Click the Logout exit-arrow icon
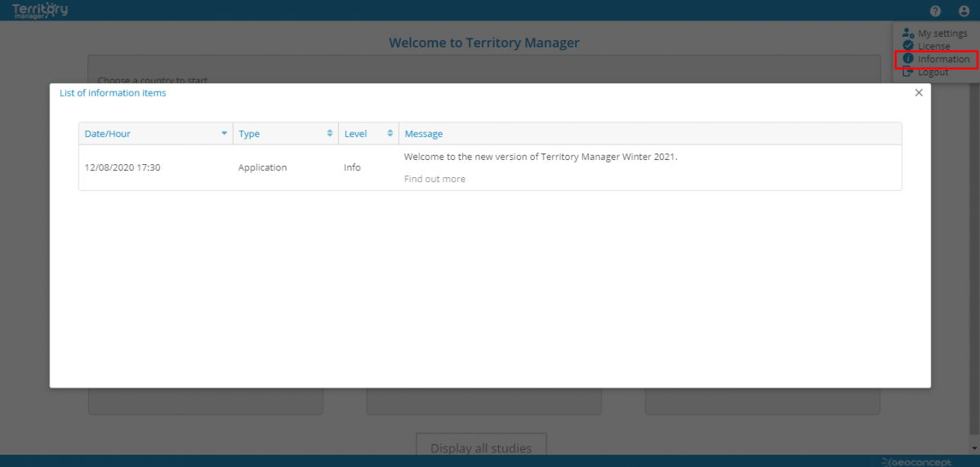Image resolution: width=980 pixels, height=467 pixels. click(x=907, y=72)
